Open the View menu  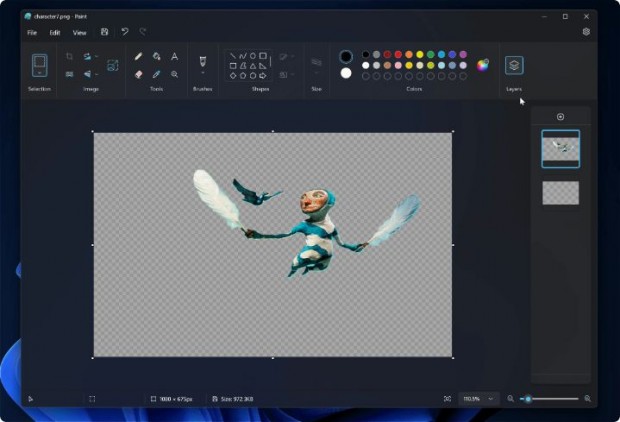pos(79,32)
